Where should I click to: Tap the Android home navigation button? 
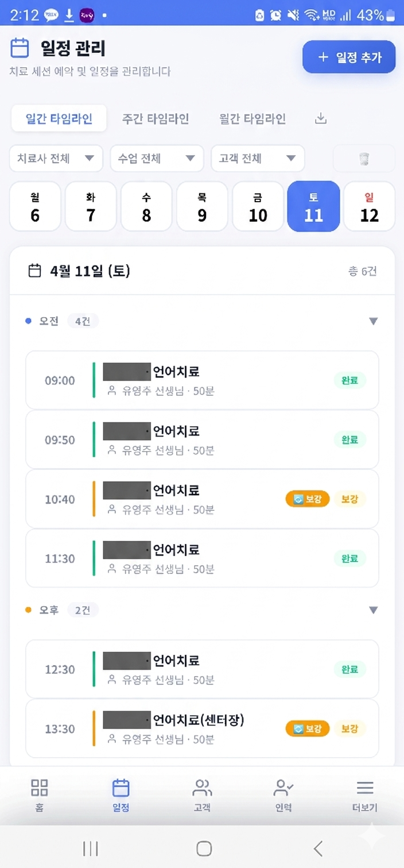(204, 848)
